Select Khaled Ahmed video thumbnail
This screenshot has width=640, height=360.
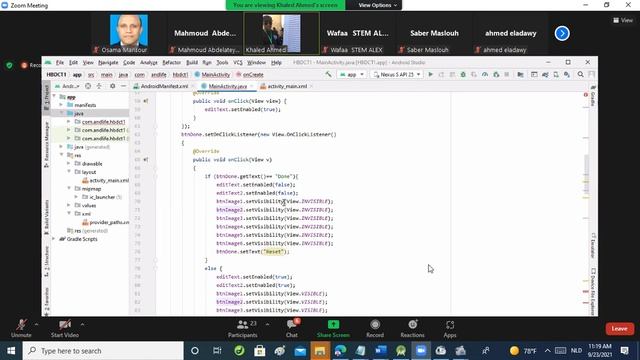point(282,33)
